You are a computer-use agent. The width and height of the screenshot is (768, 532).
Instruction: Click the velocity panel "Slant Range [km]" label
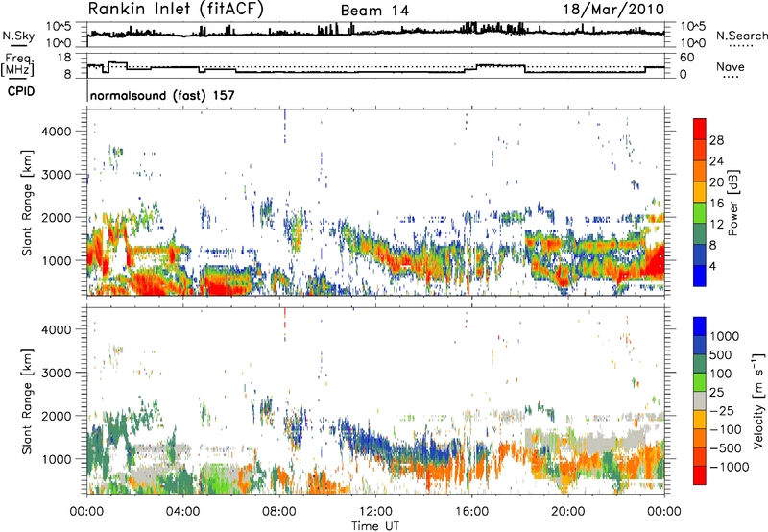[x=27, y=401]
